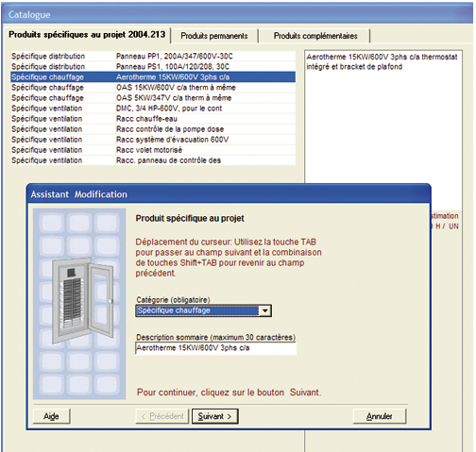Open the Produits complémentaires tab
This screenshot has width=476, height=452.
(x=315, y=36)
